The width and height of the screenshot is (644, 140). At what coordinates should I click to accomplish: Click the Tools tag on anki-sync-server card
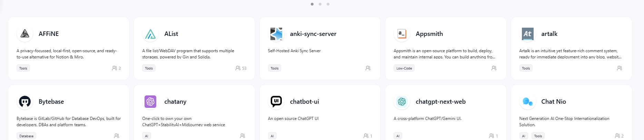(275, 68)
